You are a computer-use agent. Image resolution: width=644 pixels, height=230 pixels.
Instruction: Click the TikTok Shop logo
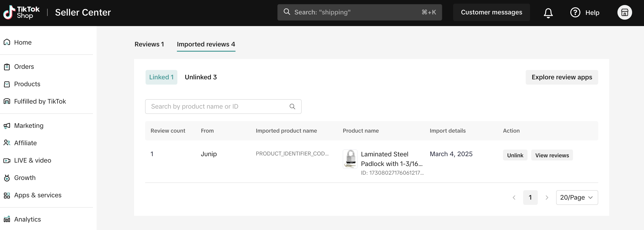[x=22, y=13]
